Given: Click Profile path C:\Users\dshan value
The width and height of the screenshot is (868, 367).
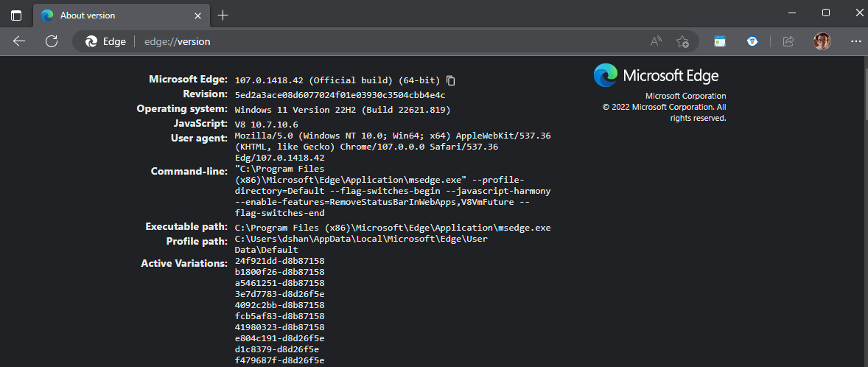Looking at the screenshot, I should click(360, 244).
